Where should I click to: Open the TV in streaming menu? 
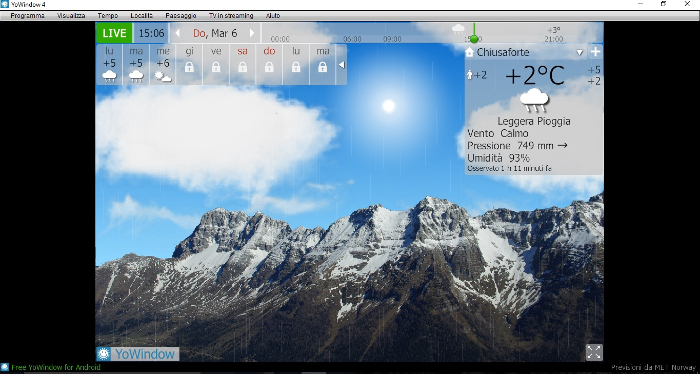[231, 16]
